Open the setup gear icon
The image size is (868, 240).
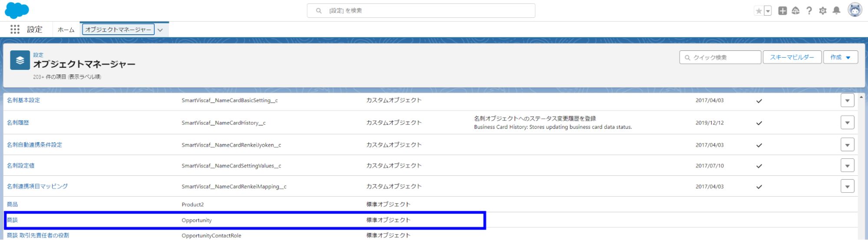click(822, 11)
